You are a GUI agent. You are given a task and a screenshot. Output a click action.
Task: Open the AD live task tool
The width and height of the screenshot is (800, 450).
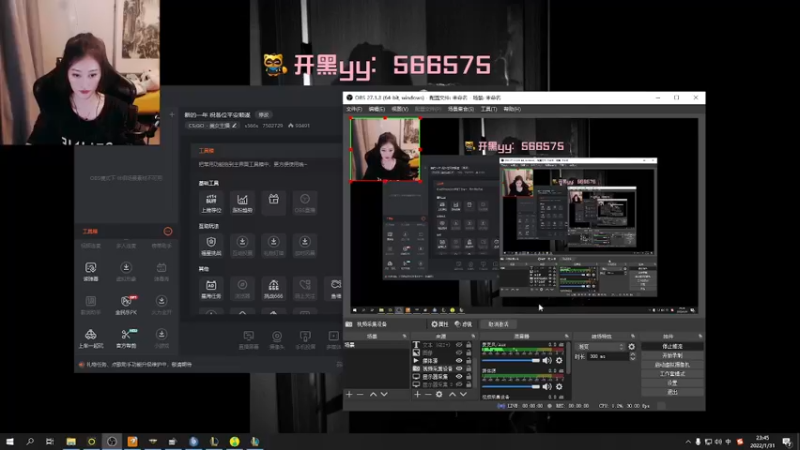pyautogui.click(x=211, y=288)
